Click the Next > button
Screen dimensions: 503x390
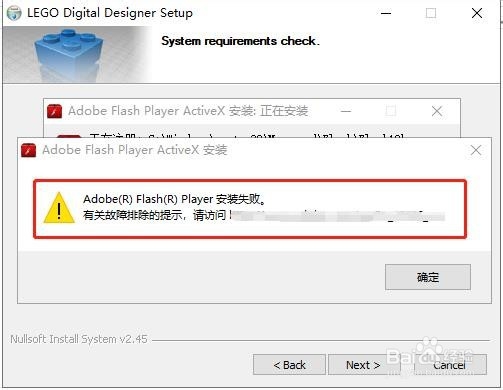click(363, 365)
